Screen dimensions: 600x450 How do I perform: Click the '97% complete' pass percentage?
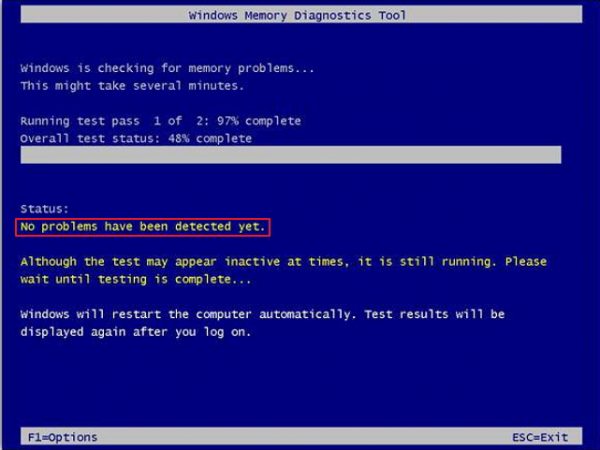tap(259, 121)
